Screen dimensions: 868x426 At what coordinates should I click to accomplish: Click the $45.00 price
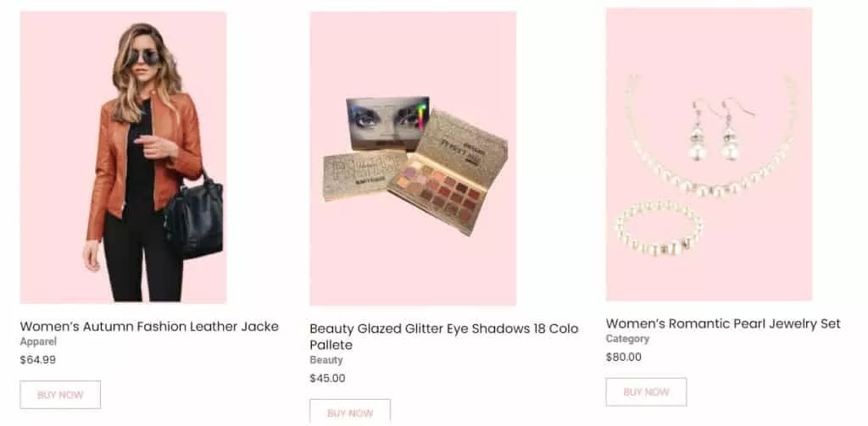pyautogui.click(x=327, y=379)
